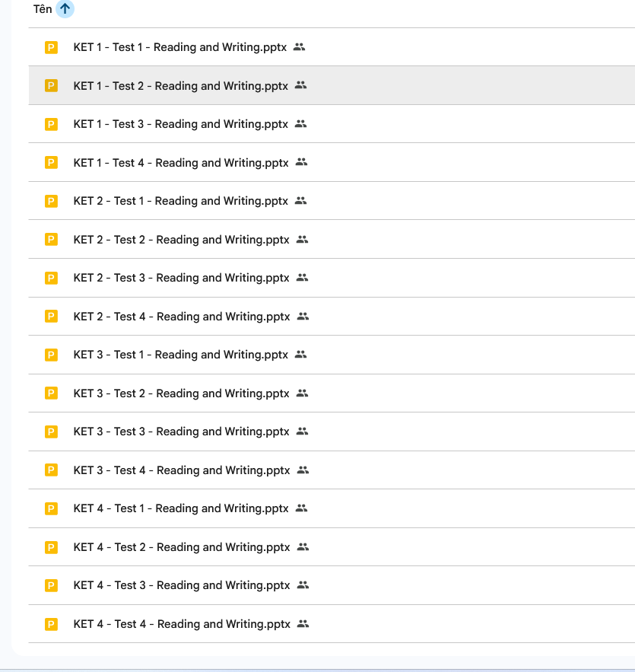Image resolution: width=635 pixels, height=672 pixels.
Task: Click shared people icon on KET 3 Test 4
Action: click(x=303, y=470)
